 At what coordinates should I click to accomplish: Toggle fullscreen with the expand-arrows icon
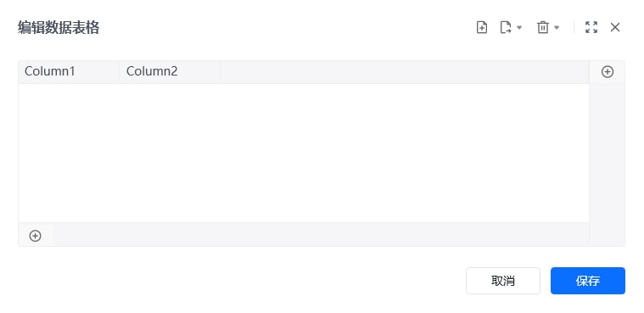pyautogui.click(x=591, y=27)
